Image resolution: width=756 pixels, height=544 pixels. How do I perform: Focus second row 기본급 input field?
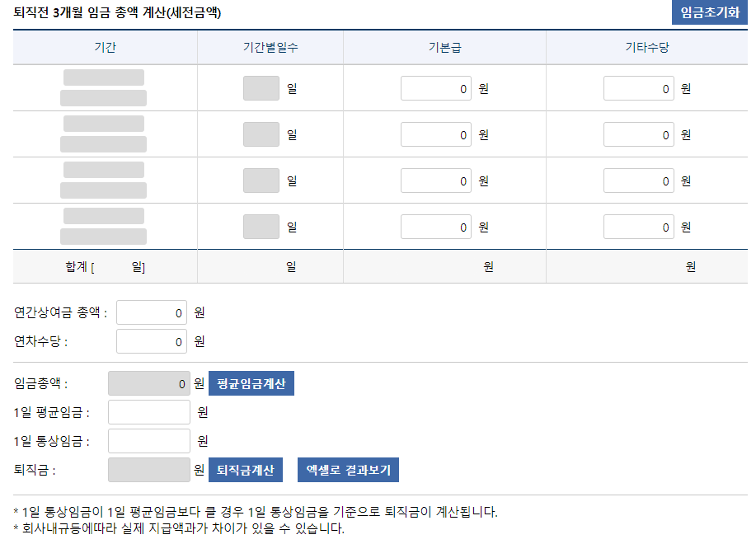point(436,134)
